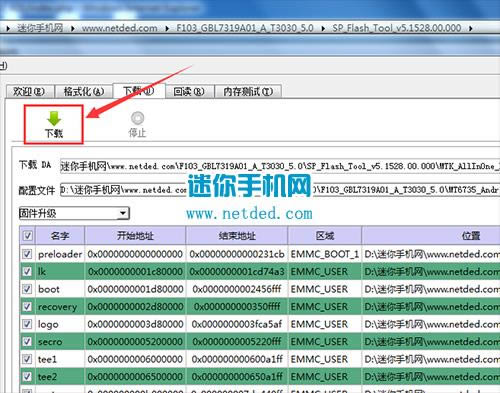Screen dimensions: 500x393
Task: Switch to the 格式化 tab
Action: (84, 91)
